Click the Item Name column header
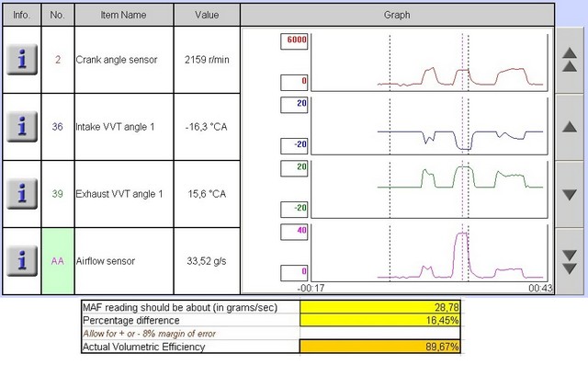This screenshot has width=588, height=365. [x=124, y=15]
